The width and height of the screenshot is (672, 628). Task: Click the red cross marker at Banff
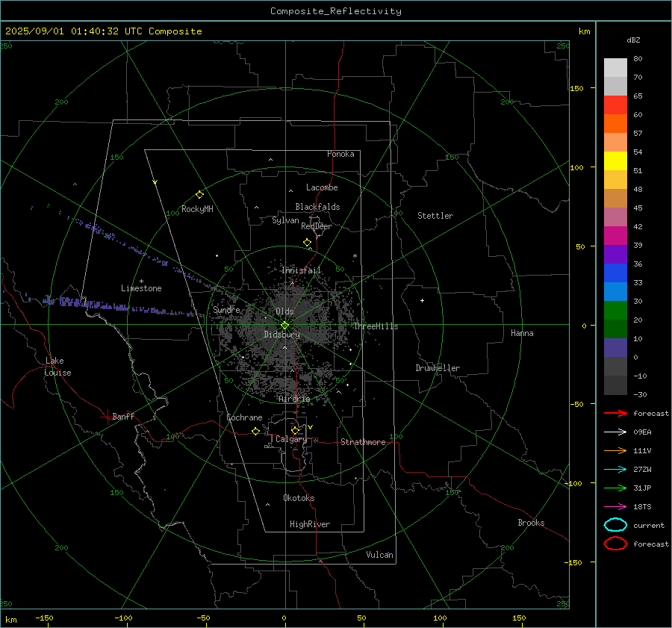point(107,417)
